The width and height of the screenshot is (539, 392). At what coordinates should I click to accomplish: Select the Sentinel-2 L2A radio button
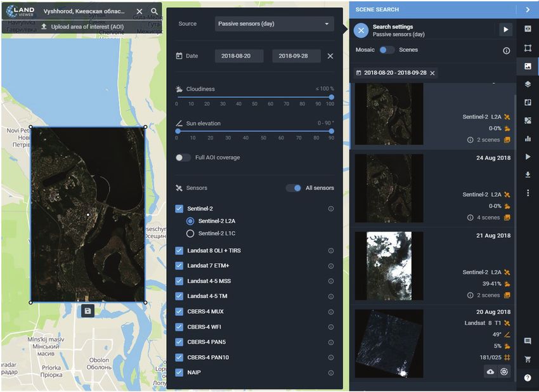(190, 221)
